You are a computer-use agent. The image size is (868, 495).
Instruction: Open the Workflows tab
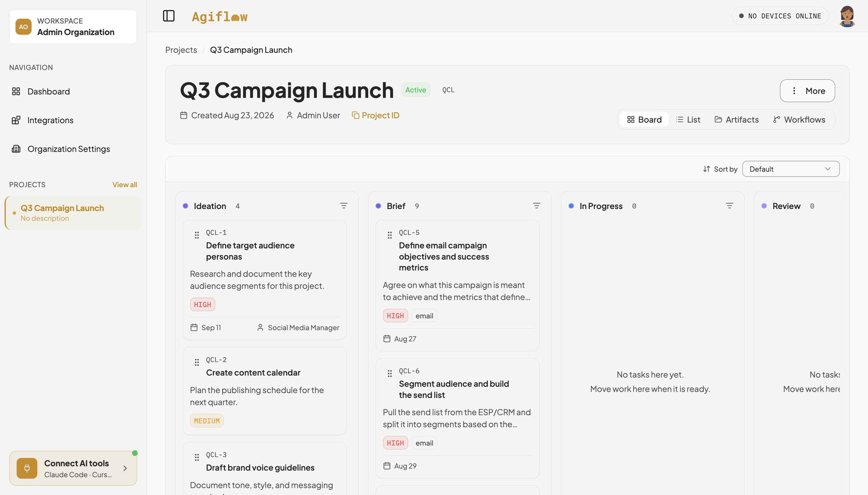pyautogui.click(x=799, y=120)
